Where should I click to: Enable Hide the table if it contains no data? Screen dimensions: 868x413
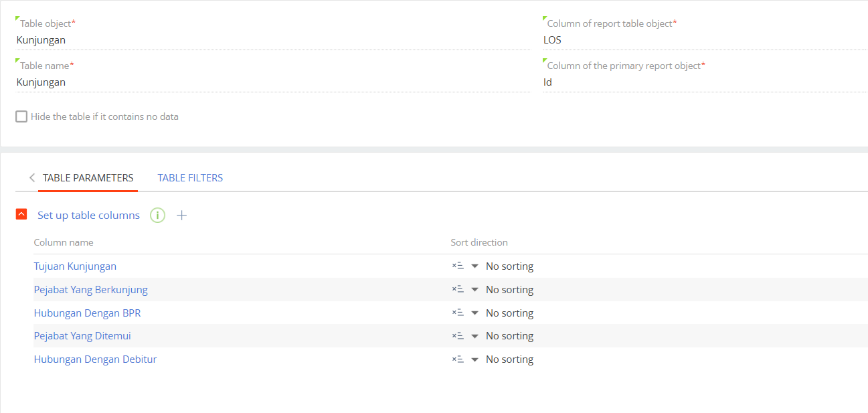(x=21, y=116)
